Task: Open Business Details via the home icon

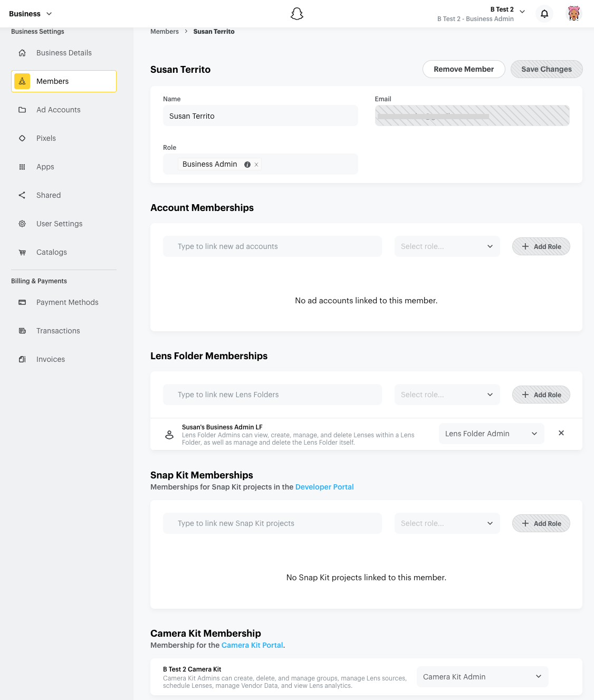Action: click(22, 53)
